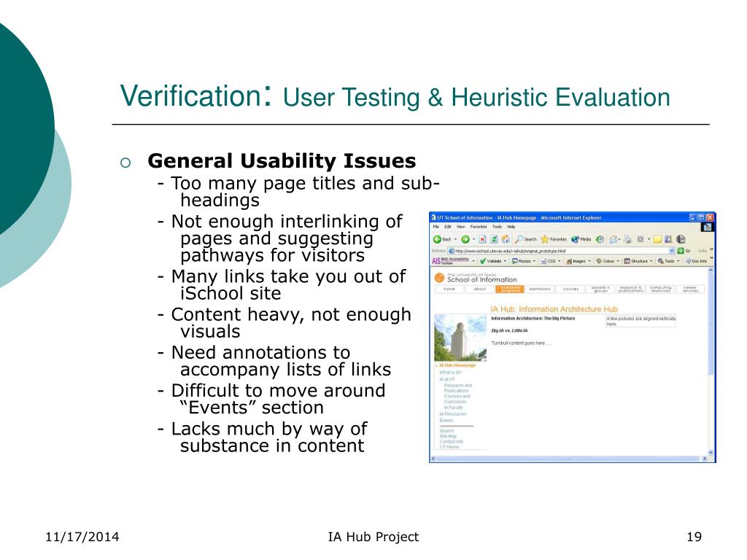
Task: Click the 'Events' sidebar link
Action: [446, 421]
